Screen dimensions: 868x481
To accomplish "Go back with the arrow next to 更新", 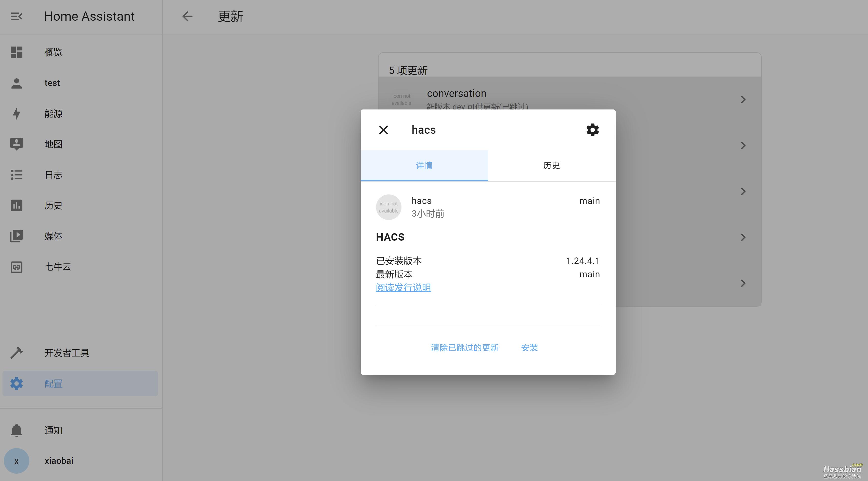I will coord(187,16).
